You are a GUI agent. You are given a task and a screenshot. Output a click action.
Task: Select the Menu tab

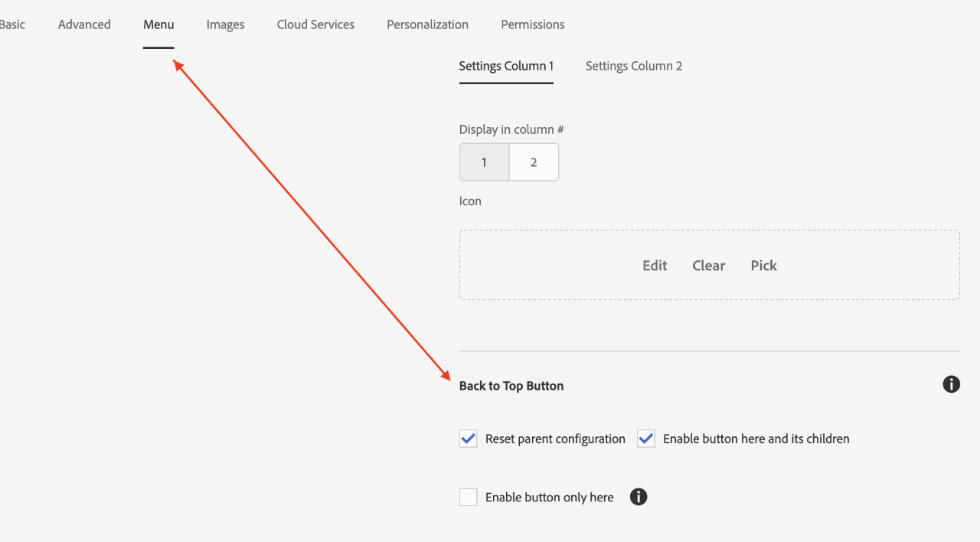158,24
